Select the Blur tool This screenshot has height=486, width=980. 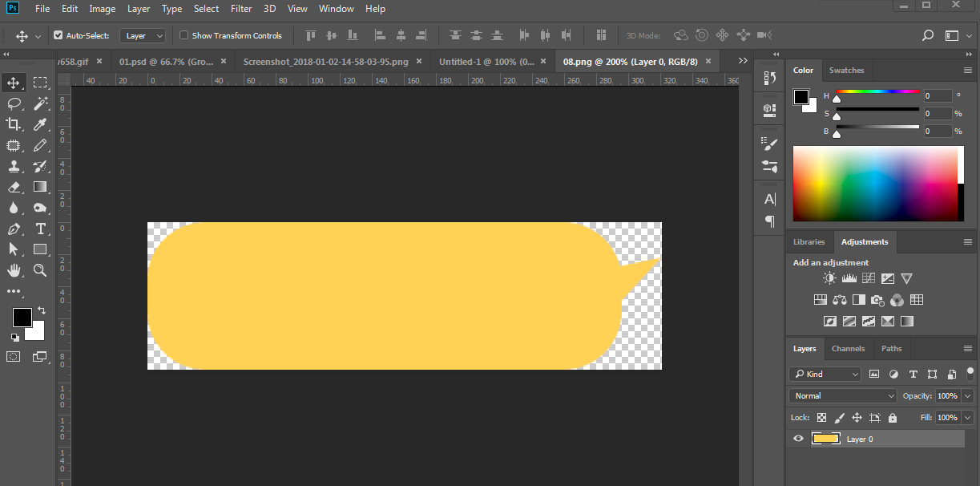[14, 208]
